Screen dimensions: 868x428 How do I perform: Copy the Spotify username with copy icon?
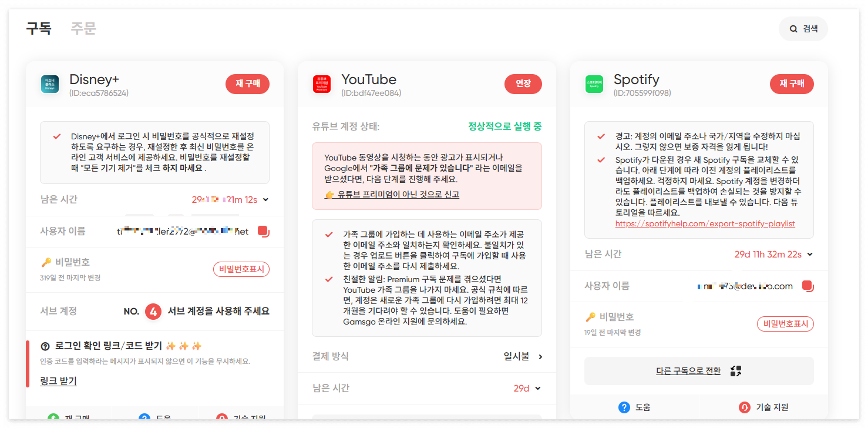[808, 286]
